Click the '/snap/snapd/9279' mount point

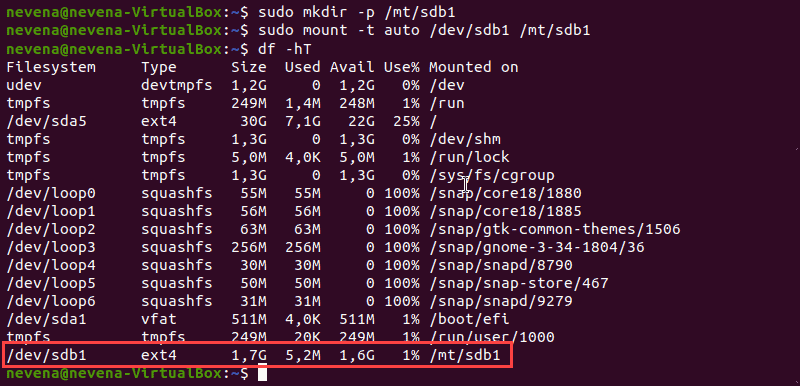click(x=501, y=301)
